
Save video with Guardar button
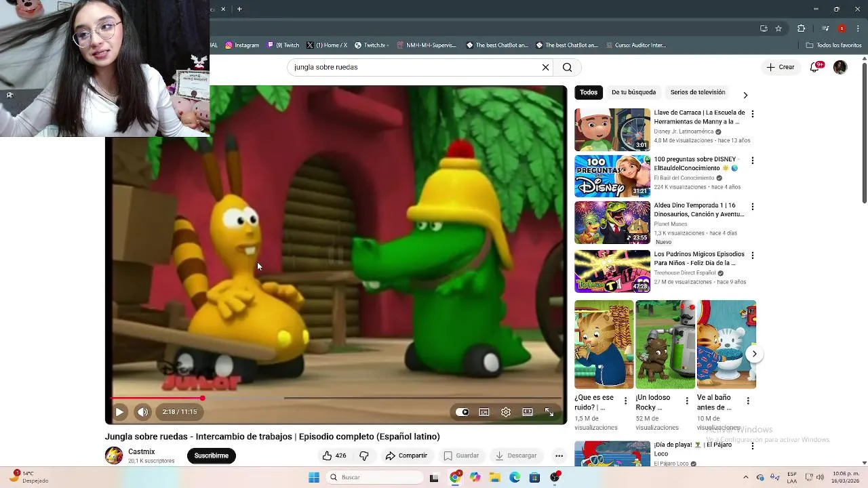[461, 455]
